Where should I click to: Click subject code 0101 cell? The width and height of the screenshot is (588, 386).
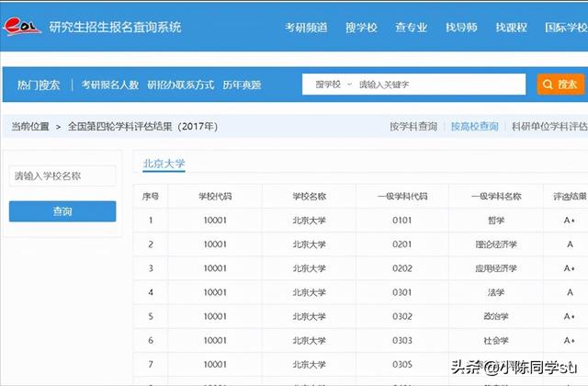point(402,221)
